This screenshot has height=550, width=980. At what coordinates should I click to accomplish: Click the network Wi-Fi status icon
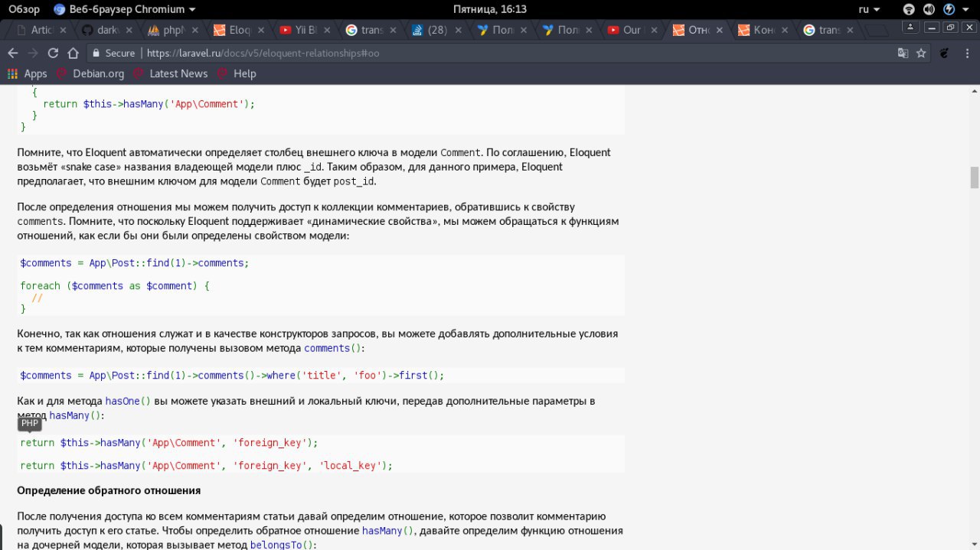(x=909, y=9)
